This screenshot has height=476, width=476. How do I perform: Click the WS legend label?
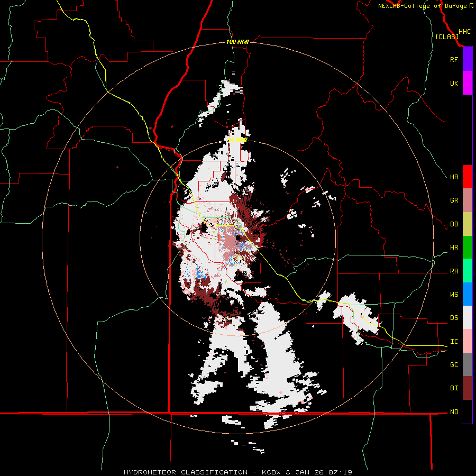point(454,295)
